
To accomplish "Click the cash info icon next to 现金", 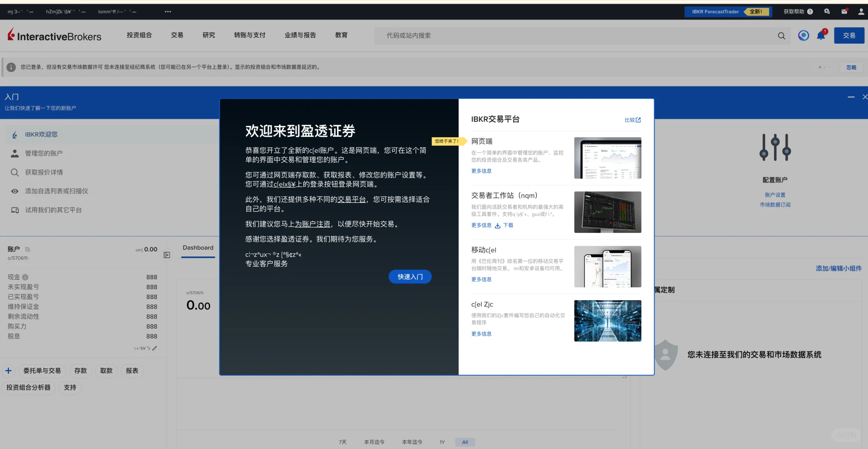I will pos(25,277).
